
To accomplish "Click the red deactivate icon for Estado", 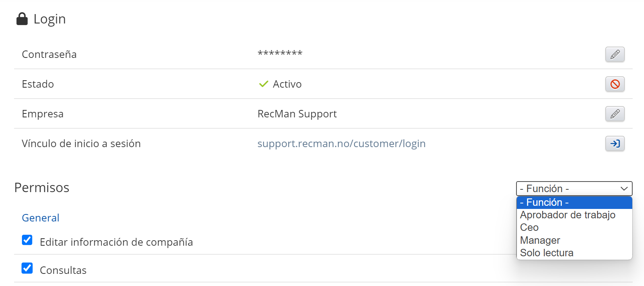I will [615, 84].
